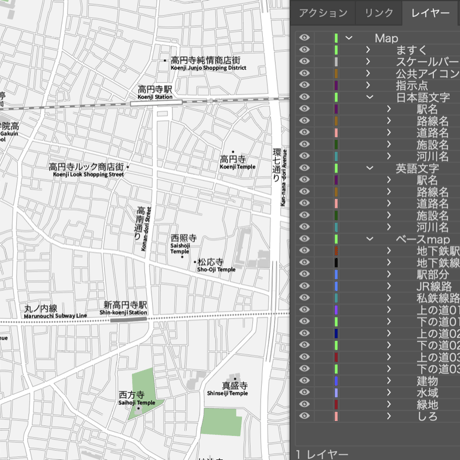Click the eye icon of 上の道03 layer
Image resolution: width=460 pixels, height=460 pixels.
pos(304,357)
